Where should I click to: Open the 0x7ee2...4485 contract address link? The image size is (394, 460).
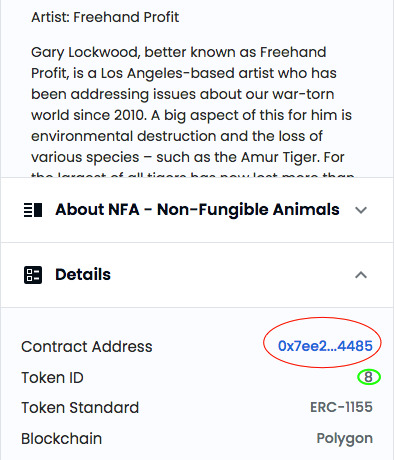tap(325, 346)
